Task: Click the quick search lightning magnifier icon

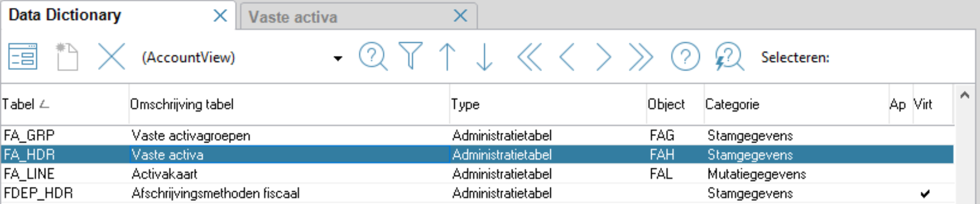Action: tap(729, 57)
